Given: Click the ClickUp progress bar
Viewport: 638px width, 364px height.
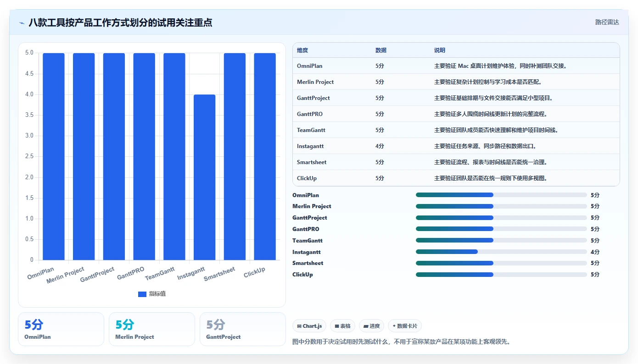Looking at the screenshot, I should pos(501,275).
